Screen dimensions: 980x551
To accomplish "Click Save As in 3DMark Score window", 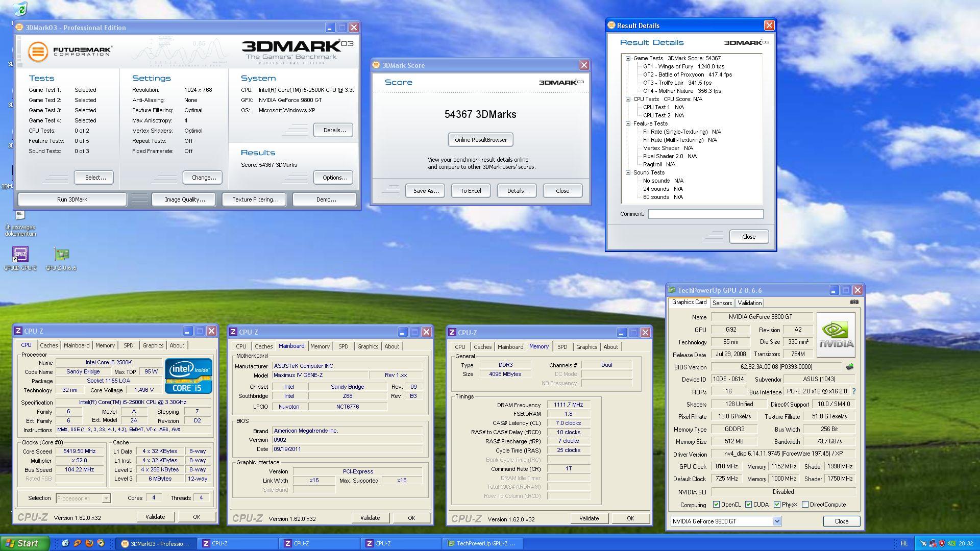I will coord(426,191).
